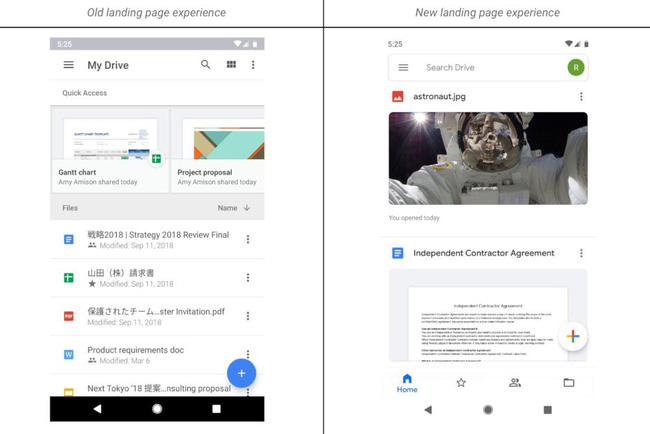Tap the search icon in My Drive header

206,64
